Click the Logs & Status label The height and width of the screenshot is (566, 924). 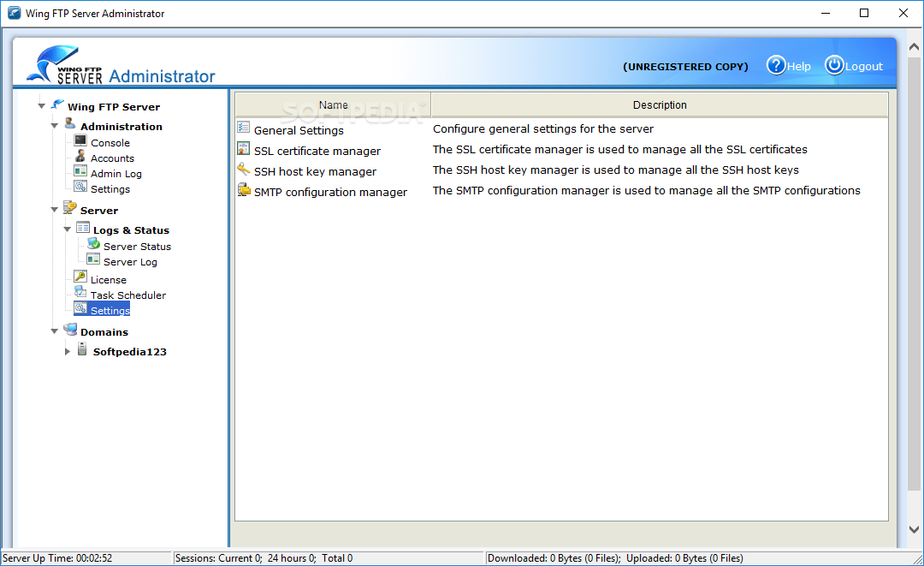pos(131,230)
